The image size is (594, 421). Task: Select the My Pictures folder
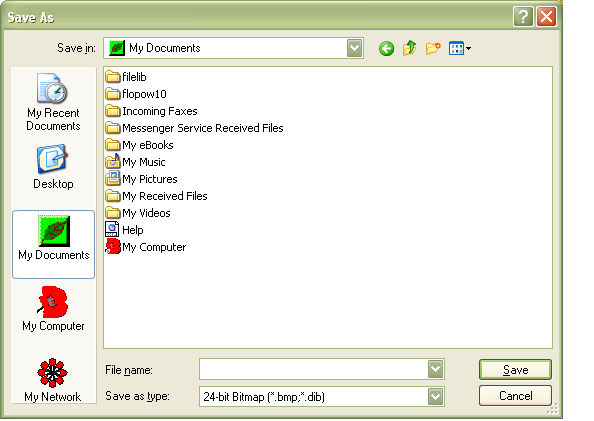coord(141,179)
